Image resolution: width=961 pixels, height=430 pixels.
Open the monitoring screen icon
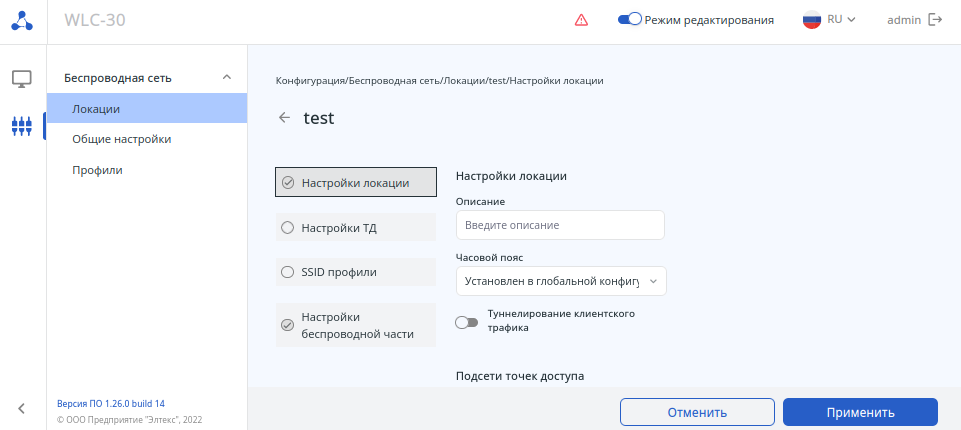point(22,78)
